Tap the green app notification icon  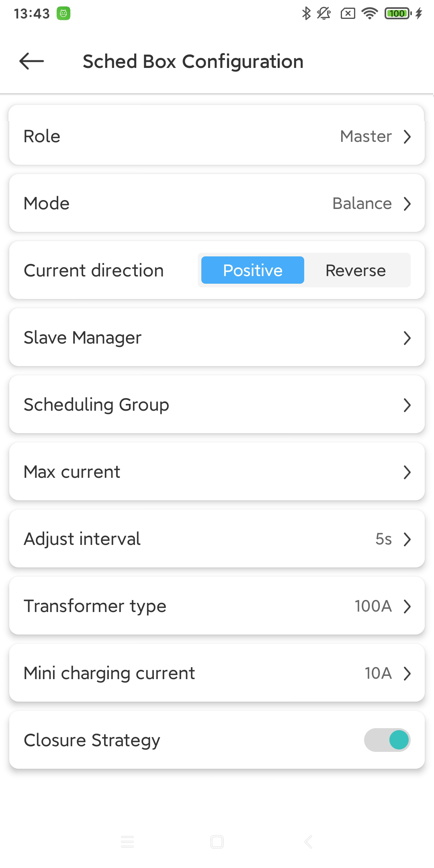pyautogui.click(x=63, y=13)
